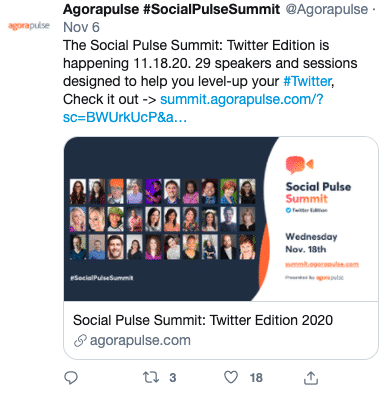
Task: Click card title Social Pulse Summit: Twitter Edition 2020
Action: pos(203,320)
